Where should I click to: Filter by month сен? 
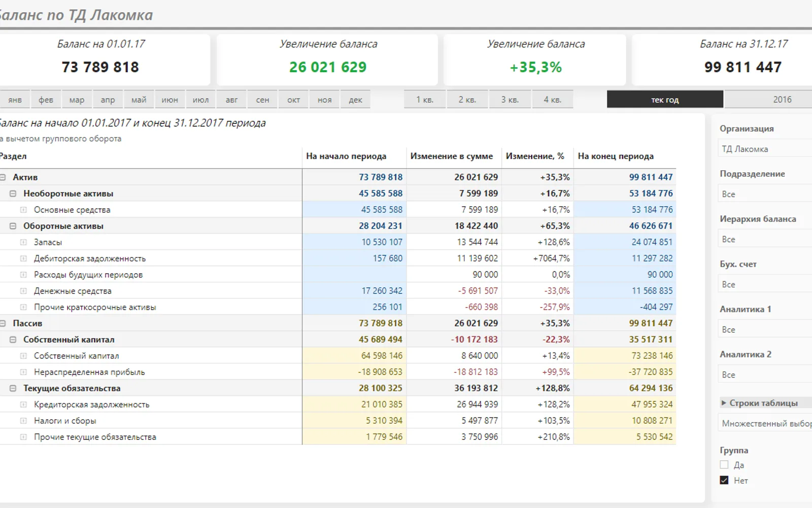pos(262,100)
